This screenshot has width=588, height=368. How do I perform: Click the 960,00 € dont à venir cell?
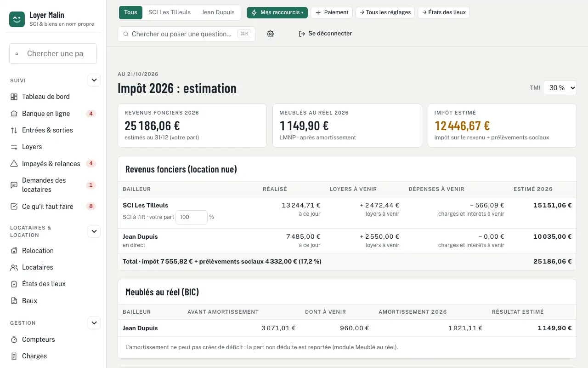[355, 328]
